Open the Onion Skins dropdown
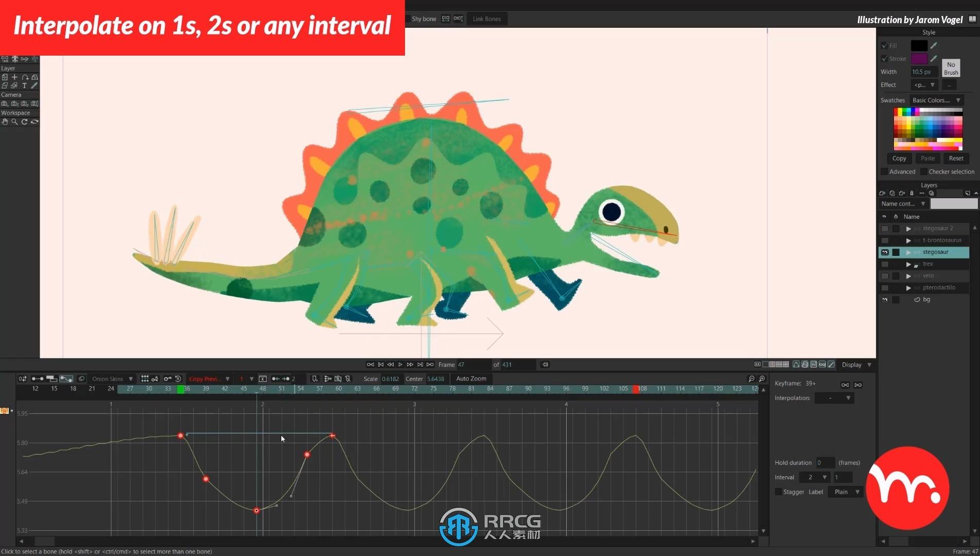 (x=112, y=379)
